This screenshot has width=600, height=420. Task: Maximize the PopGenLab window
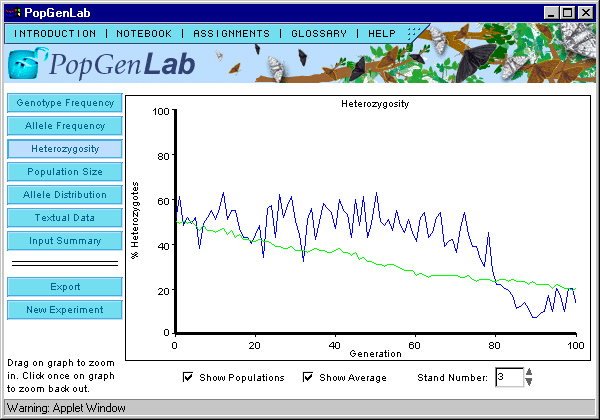568,13
